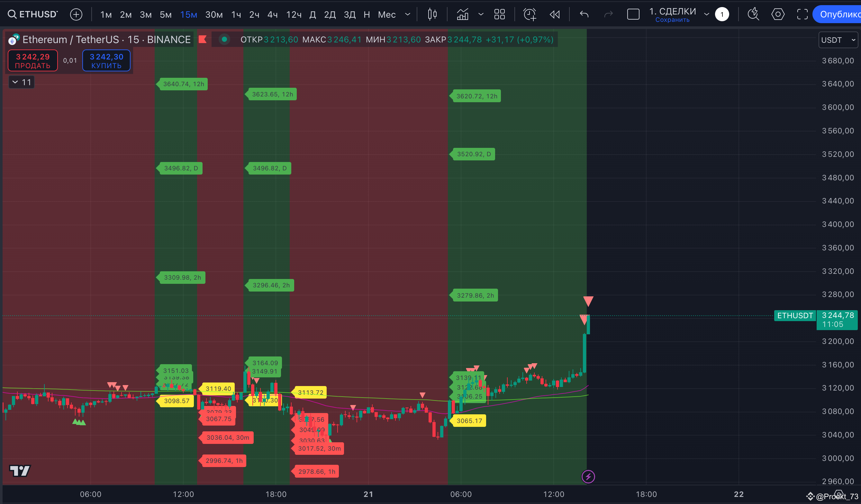Enter fullscreen chart mode
Image resolution: width=861 pixels, height=504 pixels.
coord(802,14)
